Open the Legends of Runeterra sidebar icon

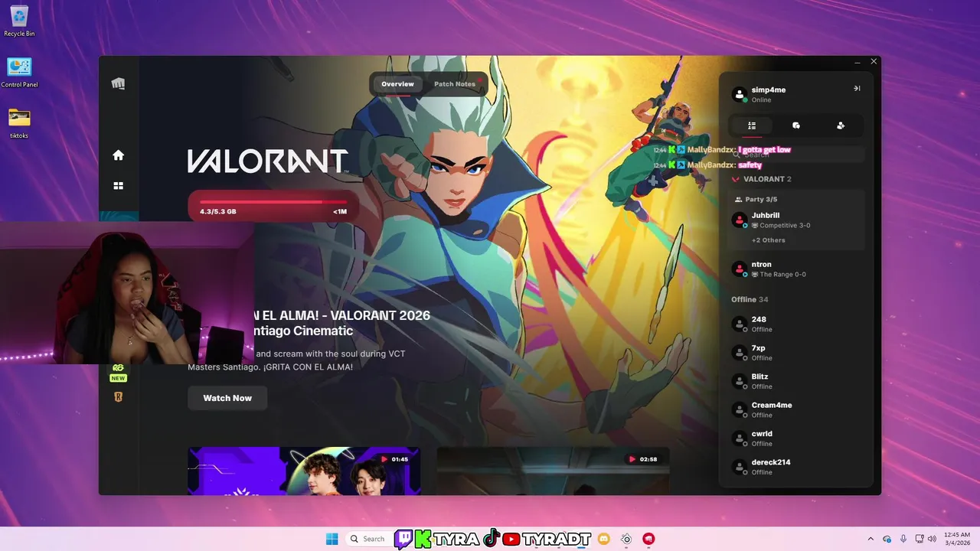point(118,396)
